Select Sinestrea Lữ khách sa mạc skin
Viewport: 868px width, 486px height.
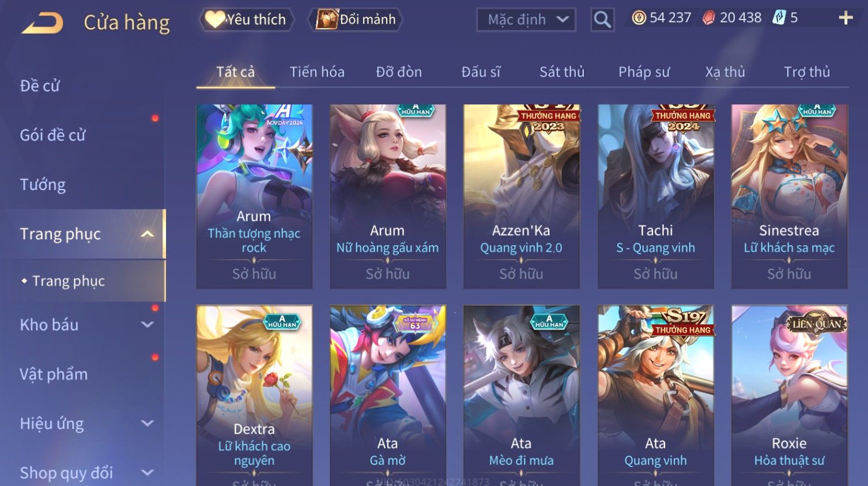(789, 196)
